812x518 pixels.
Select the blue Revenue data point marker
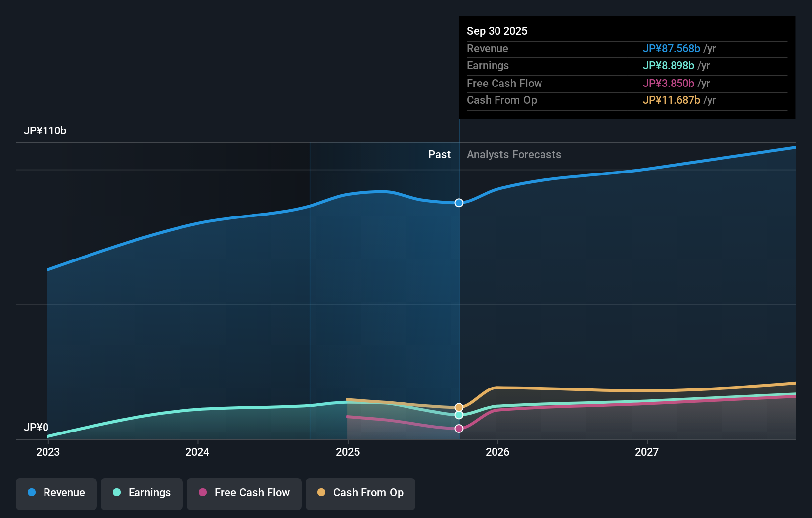[x=459, y=203]
